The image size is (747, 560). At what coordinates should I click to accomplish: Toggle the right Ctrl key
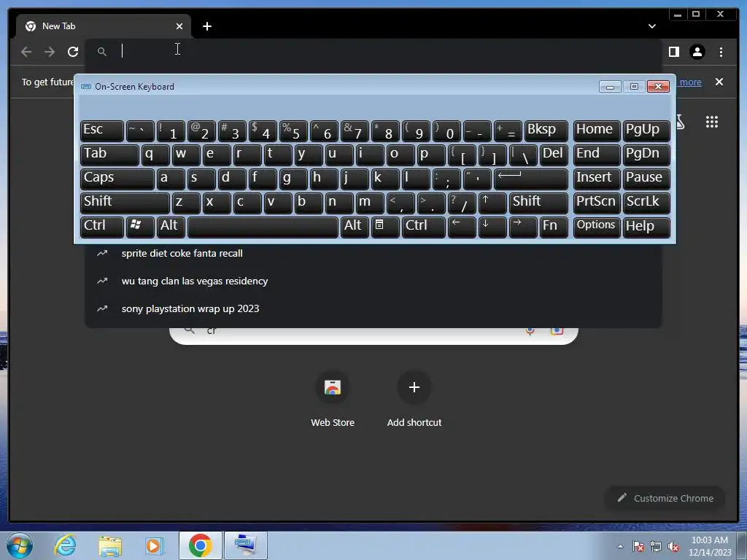click(424, 227)
